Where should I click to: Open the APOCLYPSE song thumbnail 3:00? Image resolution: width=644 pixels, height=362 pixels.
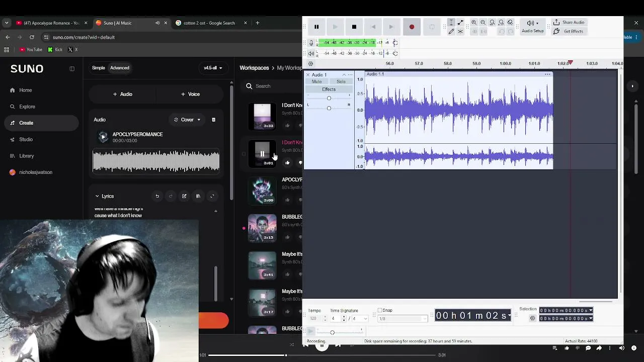tap(262, 191)
